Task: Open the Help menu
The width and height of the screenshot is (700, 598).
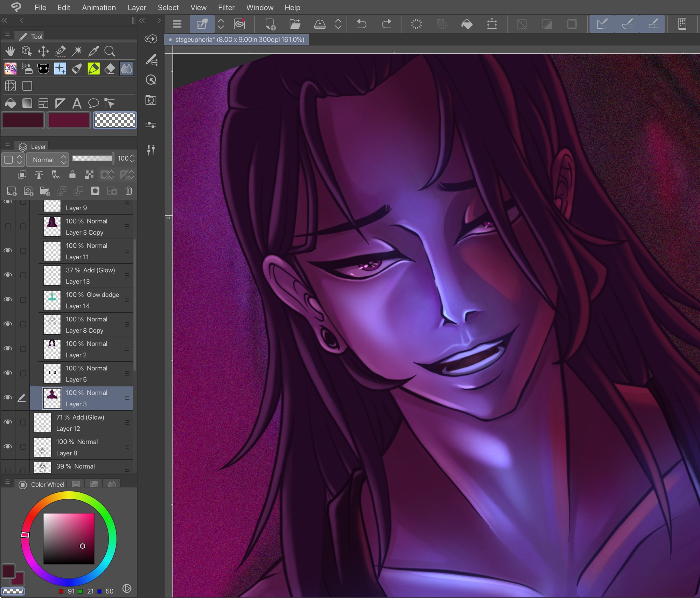Action: coord(292,7)
